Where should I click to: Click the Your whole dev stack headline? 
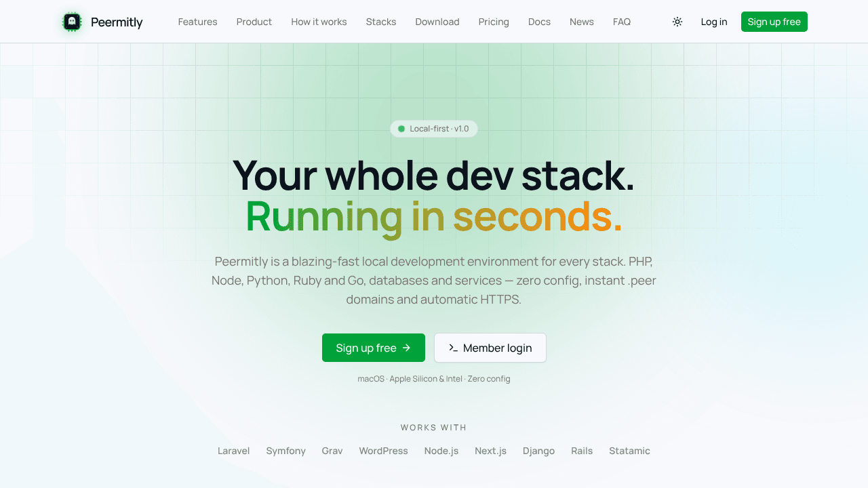(x=434, y=175)
